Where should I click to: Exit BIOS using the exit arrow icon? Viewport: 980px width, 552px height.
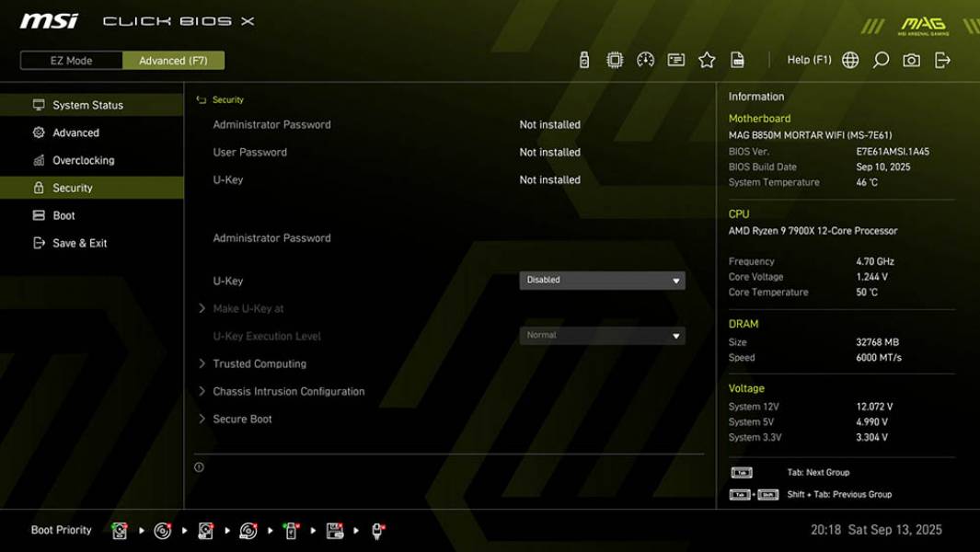940,59
